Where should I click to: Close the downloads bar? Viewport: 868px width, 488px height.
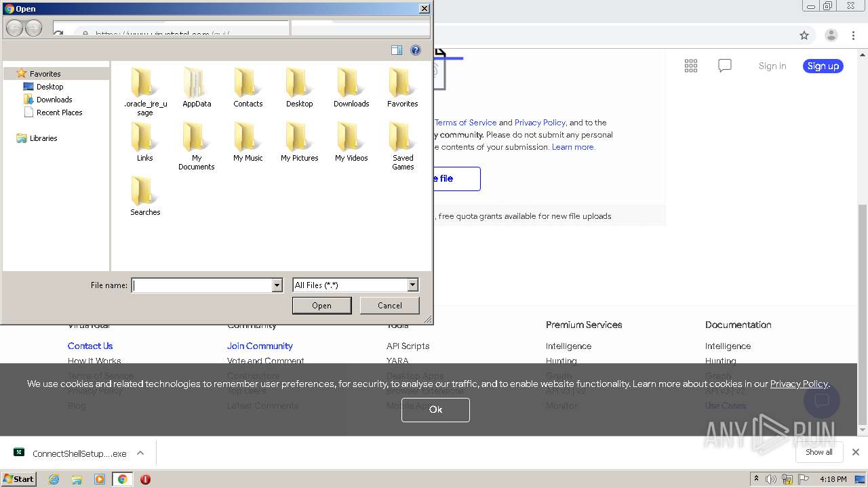[856, 452]
